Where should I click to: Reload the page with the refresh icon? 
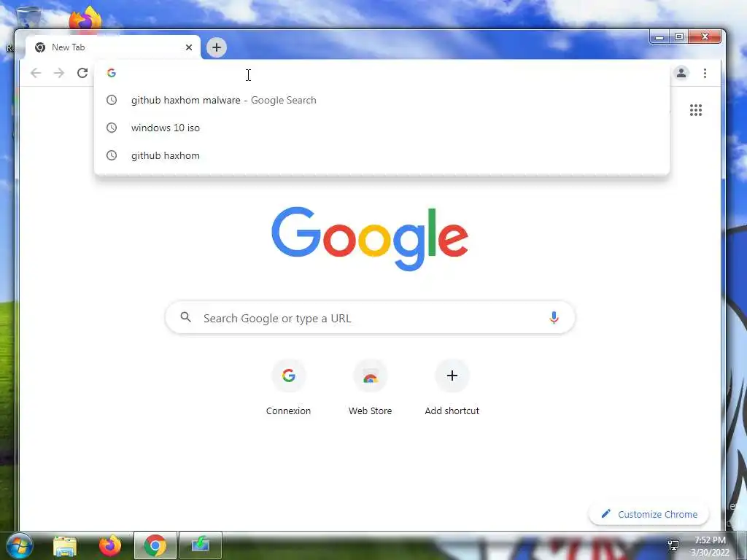pyautogui.click(x=82, y=73)
